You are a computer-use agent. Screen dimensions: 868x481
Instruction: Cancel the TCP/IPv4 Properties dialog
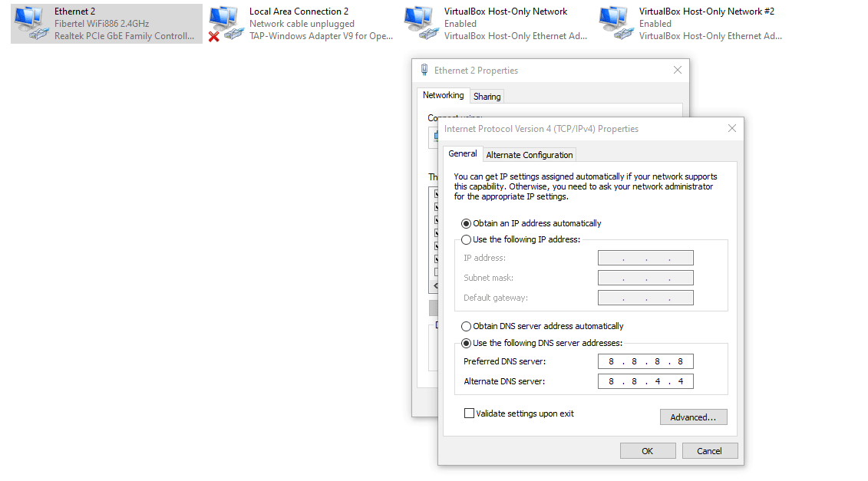tap(710, 450)
